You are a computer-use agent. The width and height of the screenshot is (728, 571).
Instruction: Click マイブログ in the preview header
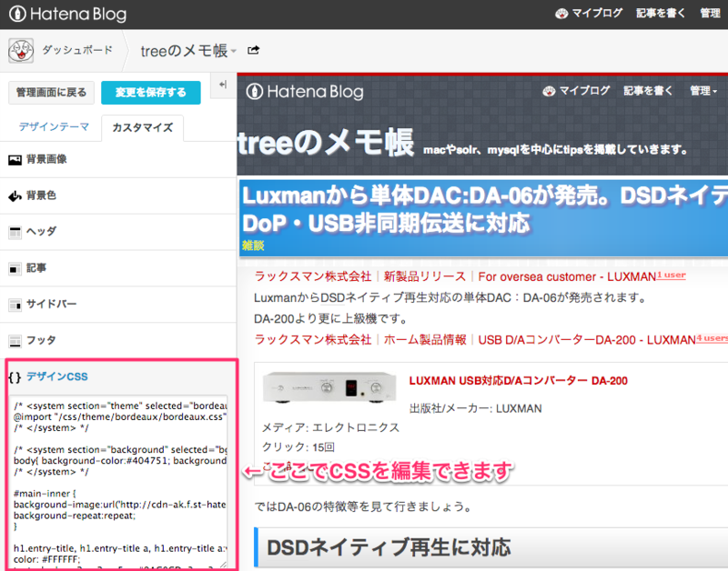pyautogui.click(x=576, y=91)
